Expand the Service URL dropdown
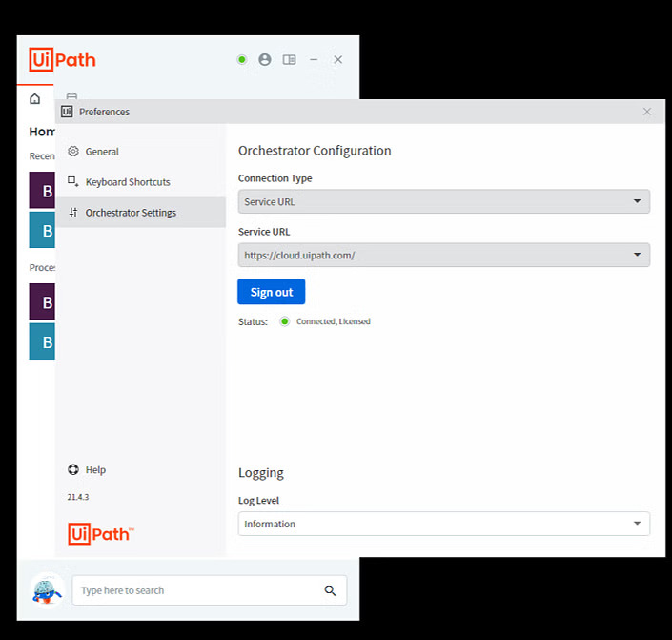672x640 pixels. coord(444,256)
